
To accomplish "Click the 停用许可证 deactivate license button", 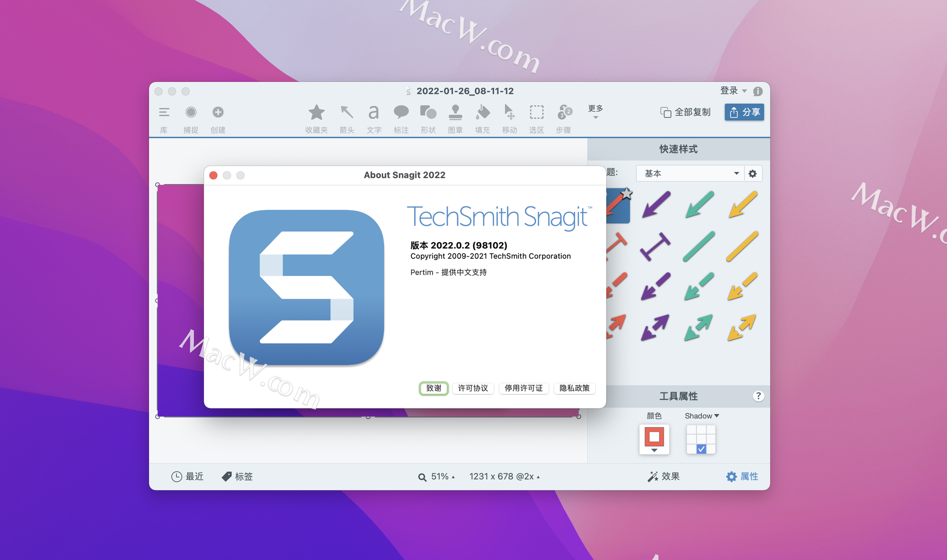I will coord(524,388).
